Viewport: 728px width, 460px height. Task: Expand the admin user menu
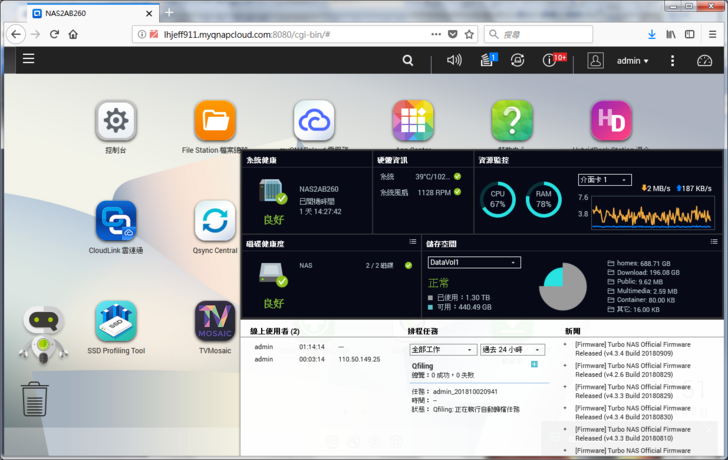(632, 60)
